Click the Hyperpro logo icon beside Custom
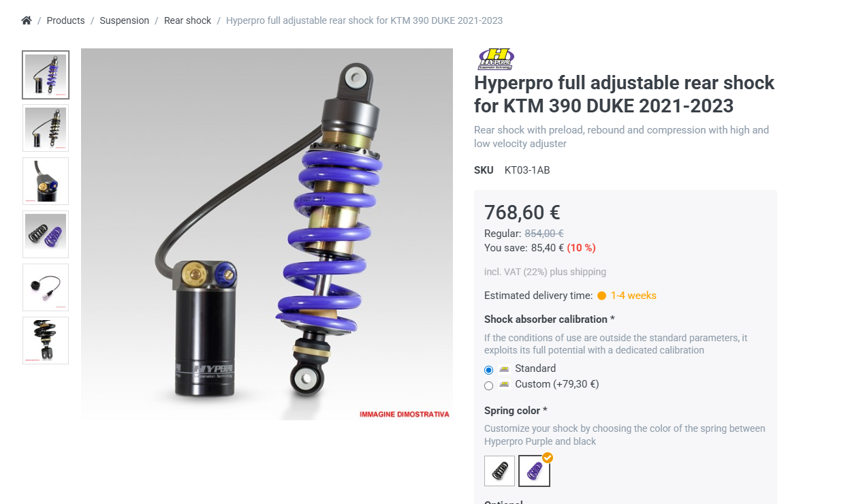Screen dimensions: 865x504 pyautogui.click(x=504, y=384)
